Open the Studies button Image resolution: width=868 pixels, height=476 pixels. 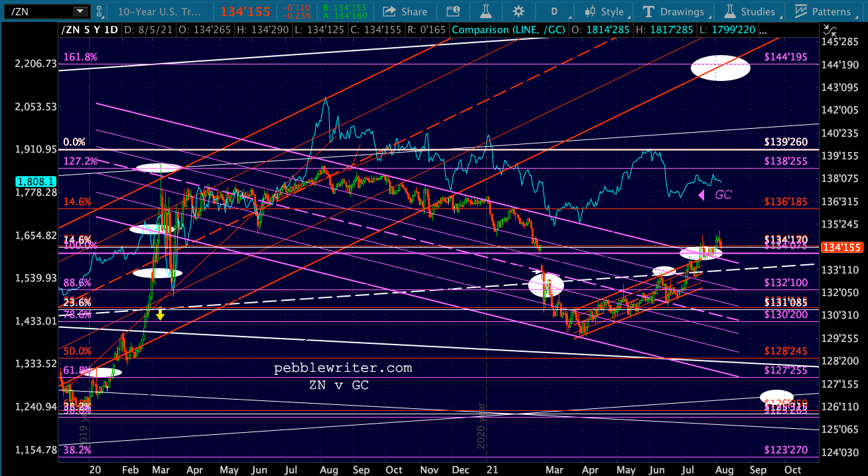(x=751, y=11)
